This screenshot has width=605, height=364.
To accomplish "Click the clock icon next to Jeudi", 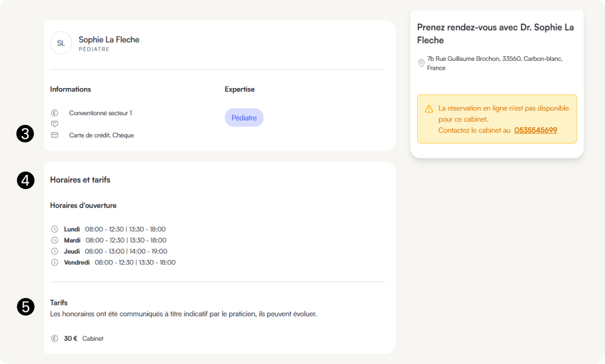I will (54, 251).
